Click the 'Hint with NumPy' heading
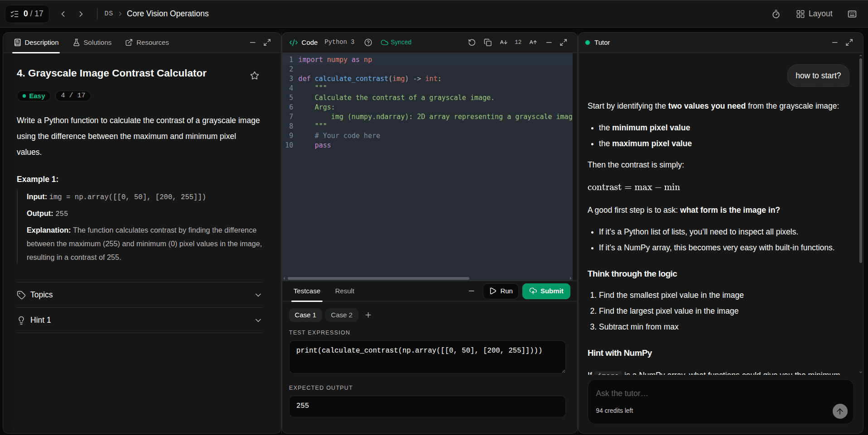868x435 pixels. (x=620, y=353)
